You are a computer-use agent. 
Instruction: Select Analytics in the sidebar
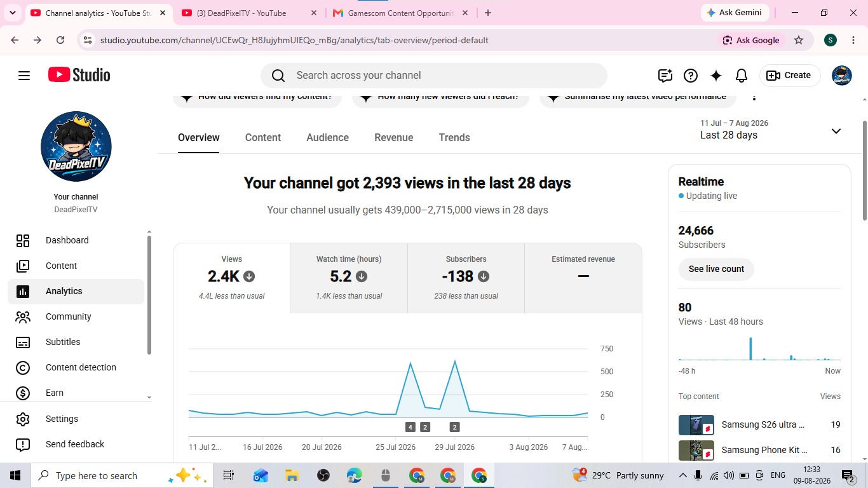tap(76, 291)
